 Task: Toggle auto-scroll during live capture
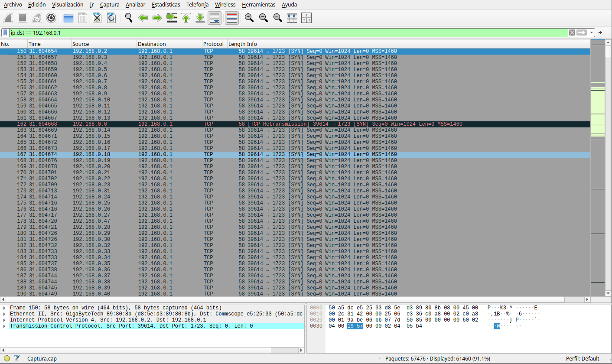(x=215, y=18)
